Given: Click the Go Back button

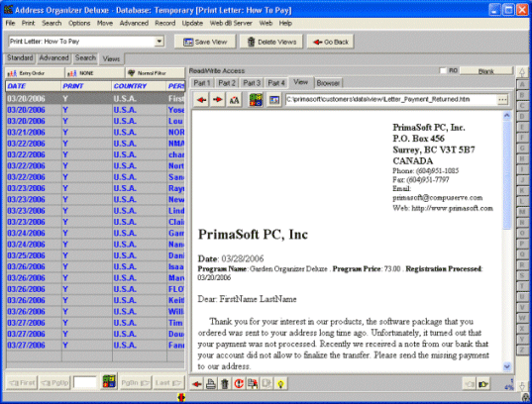Looking at the screenshot, I should coord(331,42).
